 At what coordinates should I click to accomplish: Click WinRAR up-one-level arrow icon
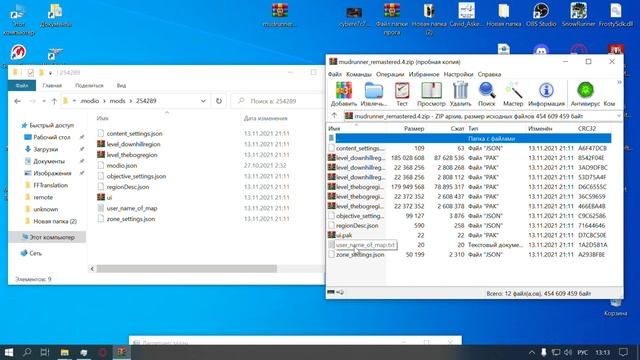pyautogui.click(x=334, y=116)
